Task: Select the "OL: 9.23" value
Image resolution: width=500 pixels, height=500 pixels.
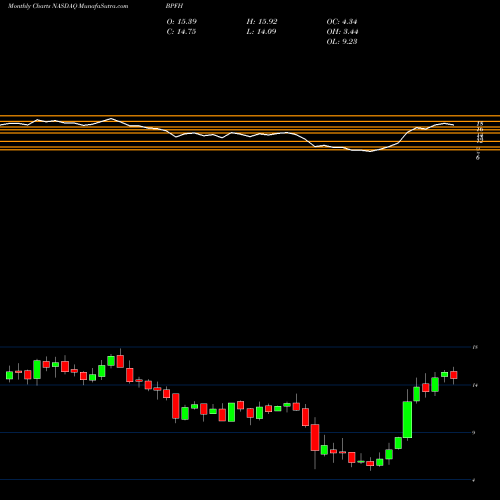Action: (342, 42)
